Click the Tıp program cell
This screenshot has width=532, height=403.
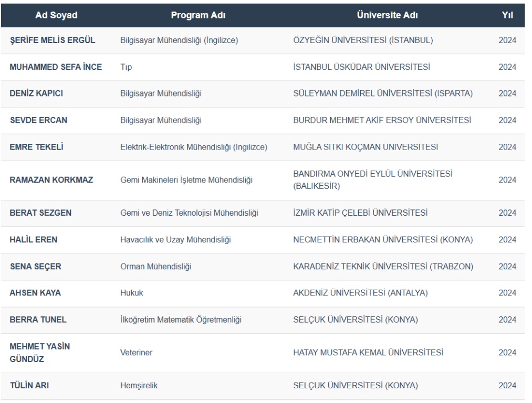(x=126, y=67)
